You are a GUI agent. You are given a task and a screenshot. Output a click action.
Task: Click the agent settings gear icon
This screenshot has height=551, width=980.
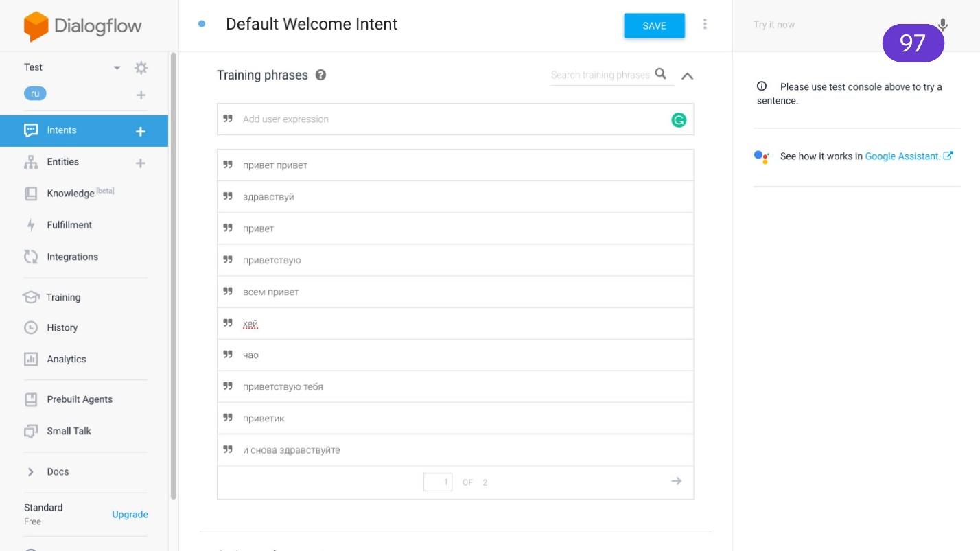tap(141, 68)
